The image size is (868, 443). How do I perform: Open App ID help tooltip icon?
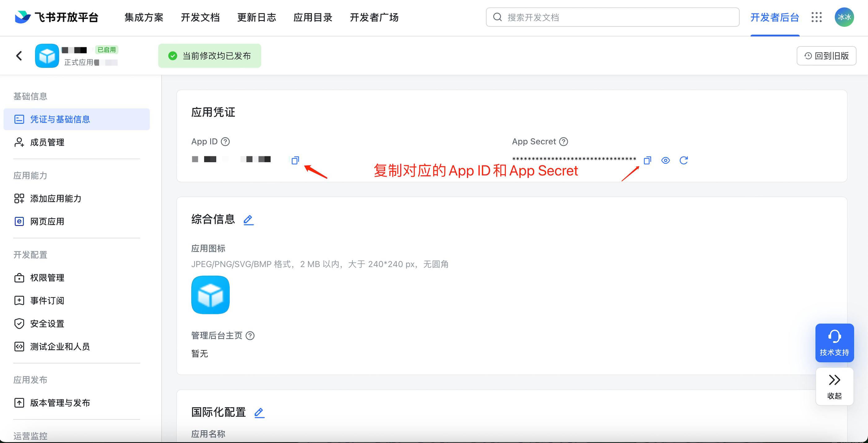[225, 142]
